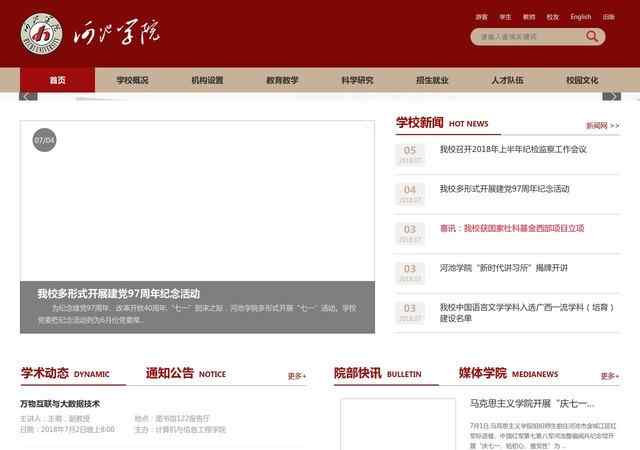Open news 河池学院“新时代讲习所”揭牌开讲
Viewport: 640px width, 450px height.
(x=504, y=268)
